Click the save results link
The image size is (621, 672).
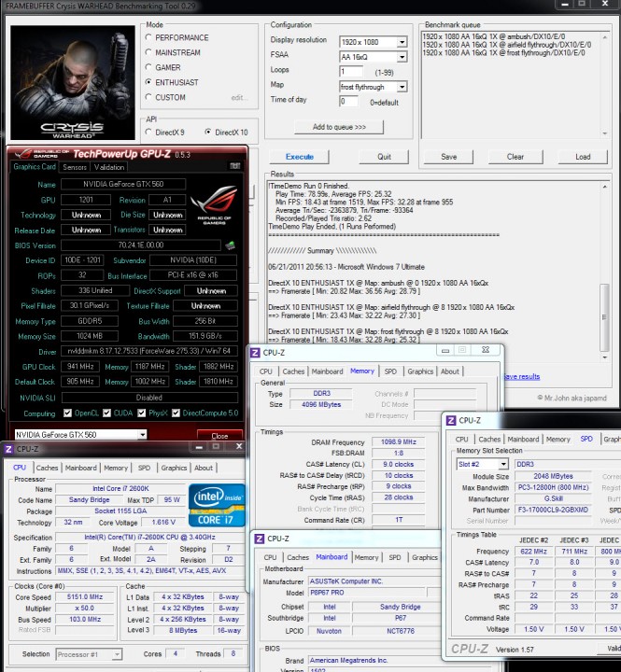click(521, 376)
